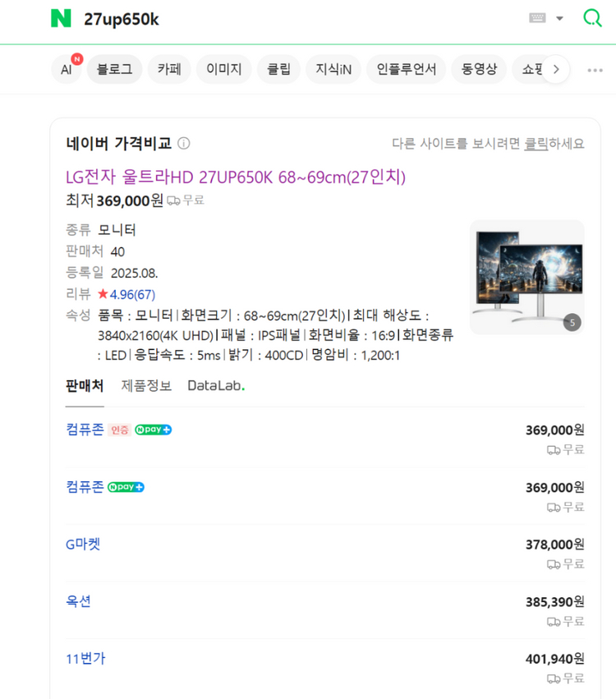The height and width of the screenshot is (699, 616).
Task: Click the delivery truck icon under 378,000원
Action: pyautogui.click(x=554, y=565)
